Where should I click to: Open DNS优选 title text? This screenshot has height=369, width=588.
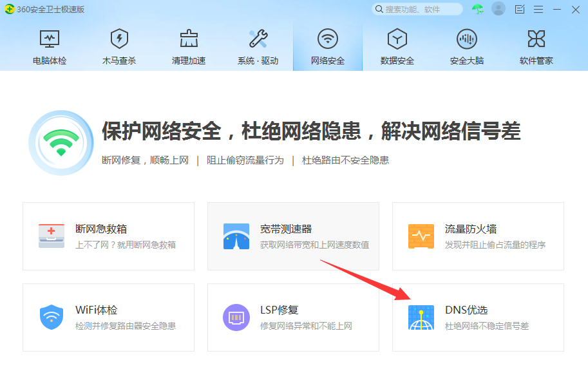466,310
